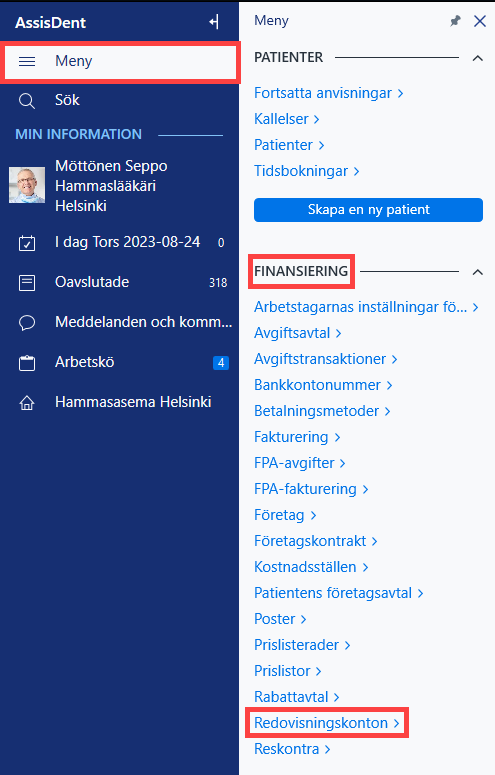Collapse the FINANSIERING section
The image size is (495, 775).
coord(477,272)
